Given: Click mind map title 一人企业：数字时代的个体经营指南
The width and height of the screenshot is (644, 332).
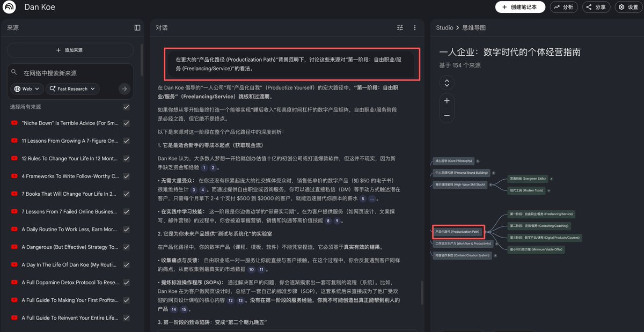Looking at the screenshot, I should coord(510,52).
